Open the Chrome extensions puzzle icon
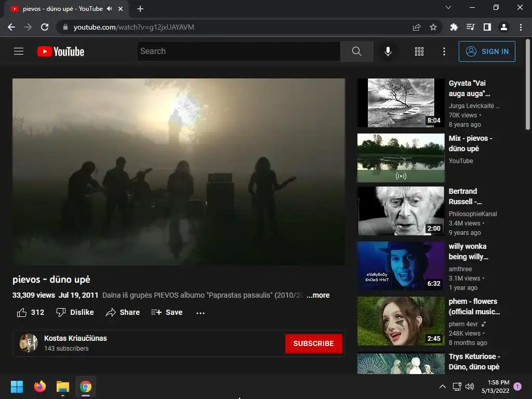 click(454, 27)
